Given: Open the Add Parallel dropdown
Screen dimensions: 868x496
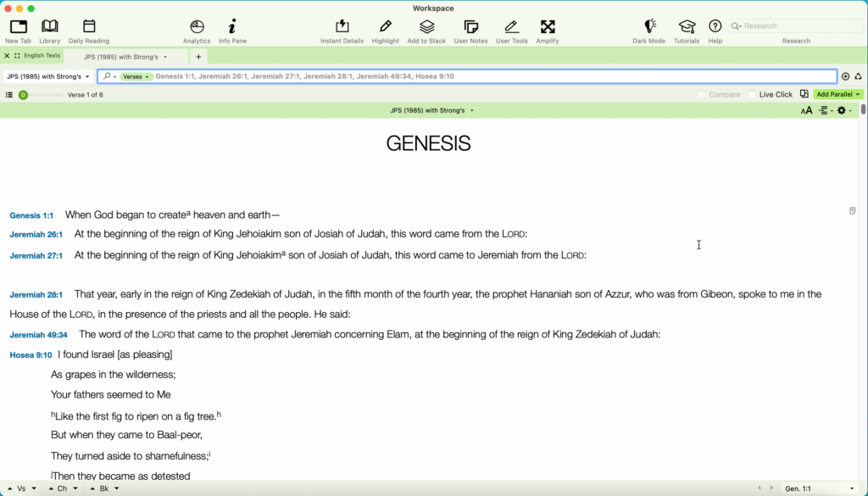Looking at the screenshot, I should coord(838,94).
